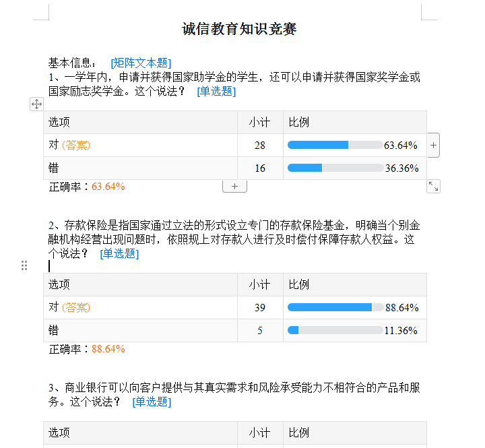
Task: Click the table resize corner handle
Action: coord(433,187)
